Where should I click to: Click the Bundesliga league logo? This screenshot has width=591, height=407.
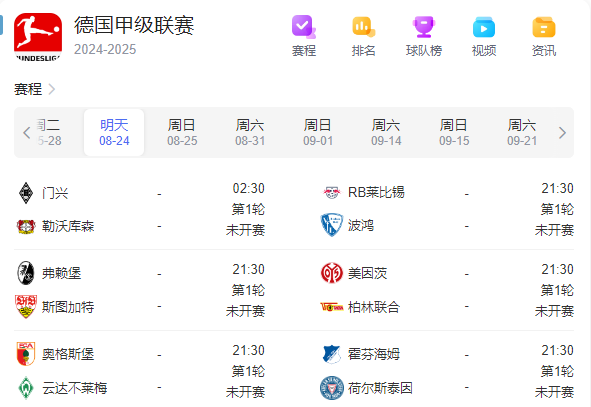point(38,37)
